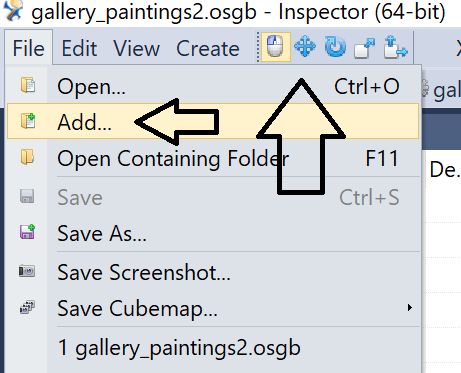Screen dimensions: 461x373
Task: Open the Edit menu
Action: point(79,48)
